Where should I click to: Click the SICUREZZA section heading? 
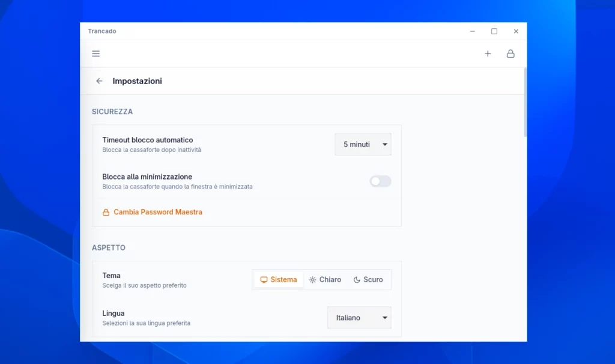(112, 112)
